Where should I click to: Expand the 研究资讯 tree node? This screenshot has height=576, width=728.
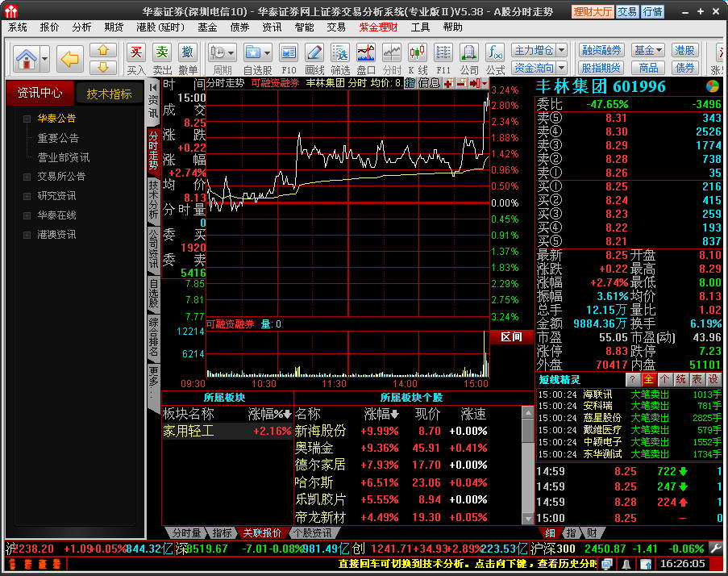click(x=27, y=196)
